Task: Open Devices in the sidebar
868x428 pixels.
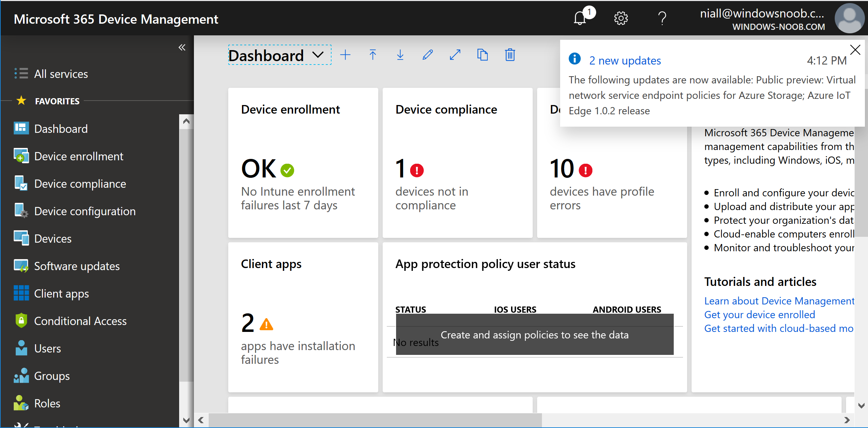Action: coord(53,239)
